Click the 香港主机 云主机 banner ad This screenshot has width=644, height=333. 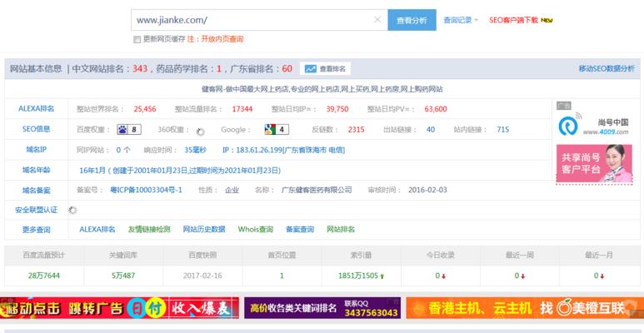[525, 307]
